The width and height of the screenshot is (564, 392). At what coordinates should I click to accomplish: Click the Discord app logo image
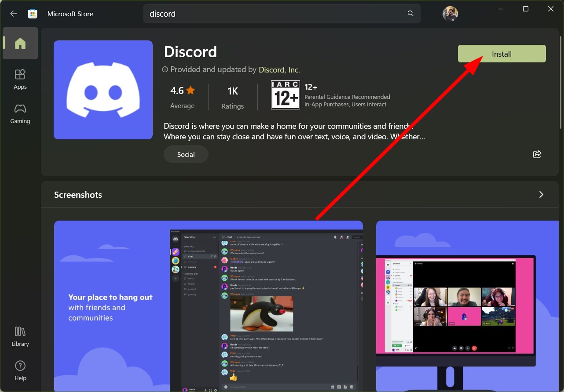(x=103, y=90)
